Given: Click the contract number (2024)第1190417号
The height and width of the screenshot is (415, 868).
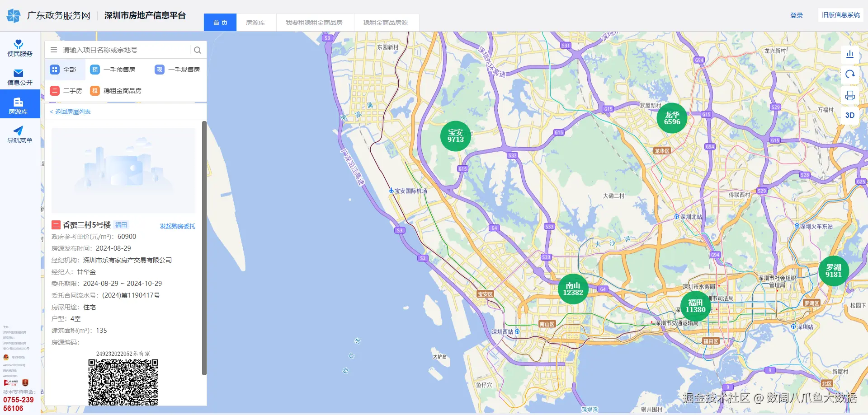Looking at the screenshot, I should tap(131, 295).
